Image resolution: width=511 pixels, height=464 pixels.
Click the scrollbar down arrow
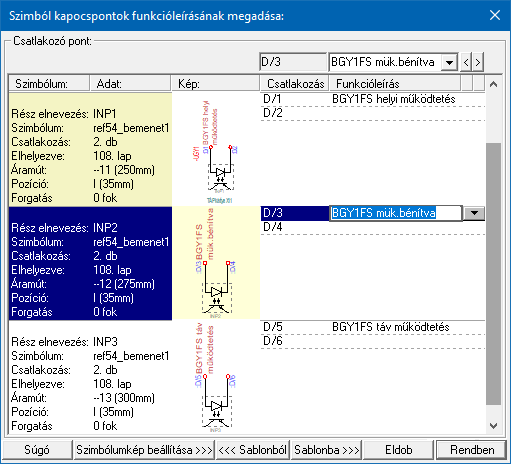(493, 425)
